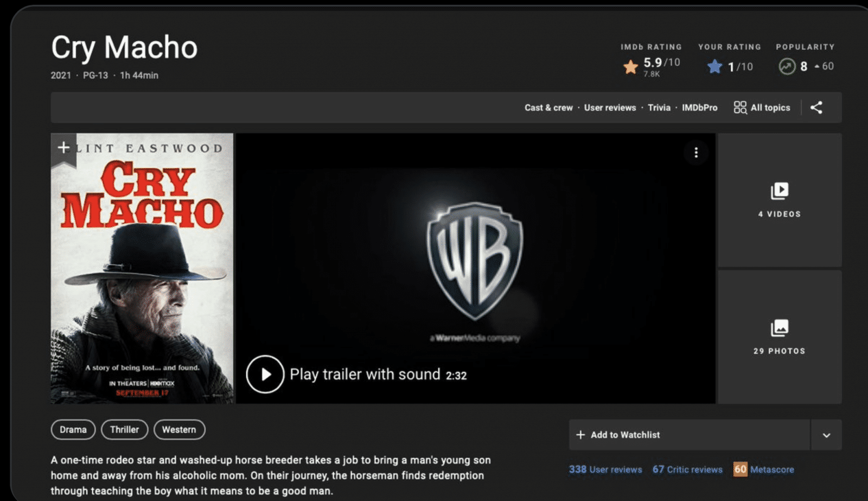Add poster to watchlist with plus ribbon
Screen dimensions: 868x501
point(63,148)
